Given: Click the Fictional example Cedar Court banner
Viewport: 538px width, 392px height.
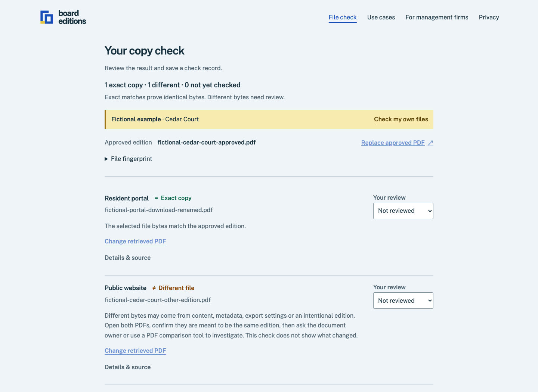Looking at the screenshot, I should click(x=269, y=119).
